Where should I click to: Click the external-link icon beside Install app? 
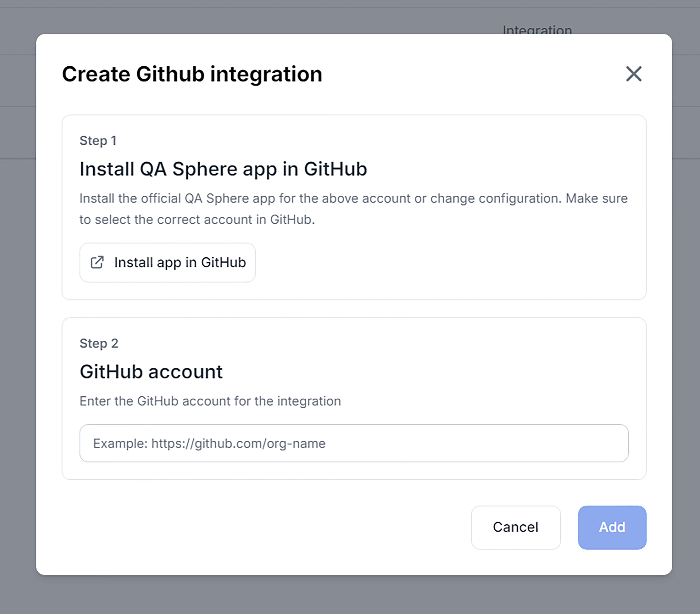(x=97, y=262)
